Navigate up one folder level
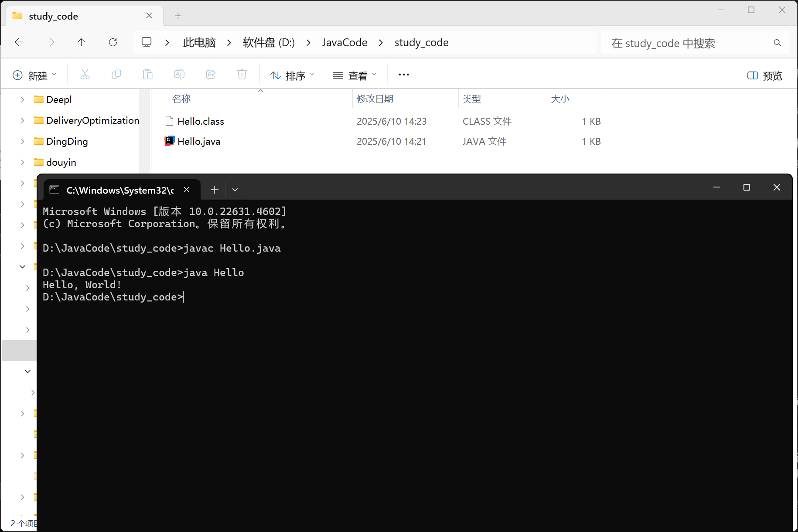 coord(81,42)
